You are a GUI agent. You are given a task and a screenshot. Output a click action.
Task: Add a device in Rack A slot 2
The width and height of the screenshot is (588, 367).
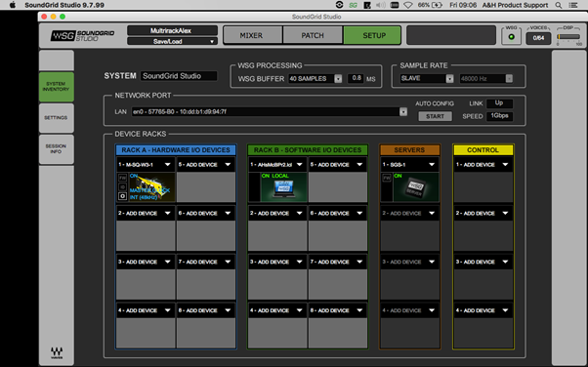[146, 214]
